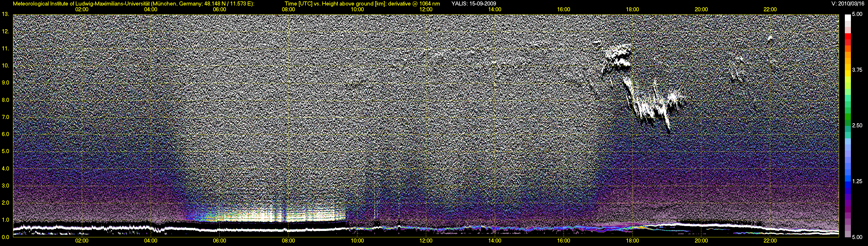Click the 'YALIS: 15-09-2009' date label
This screenshot has height=246, width=868.
(473, 4)
